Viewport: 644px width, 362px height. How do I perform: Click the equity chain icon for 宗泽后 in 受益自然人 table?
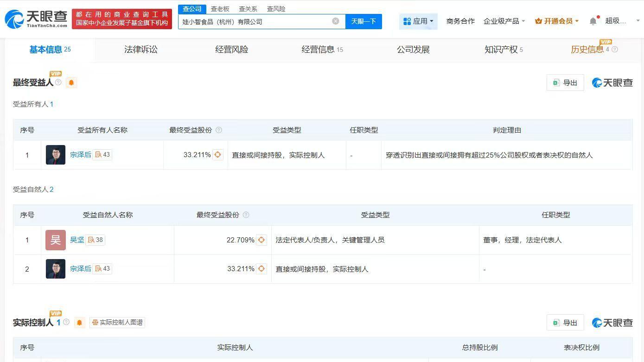click(261, 269)
